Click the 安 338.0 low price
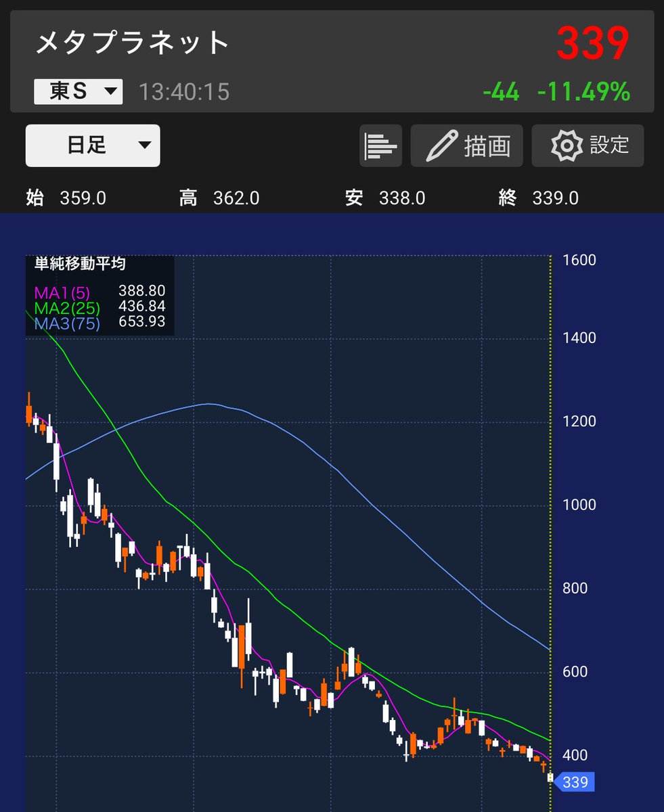Screen dimensions: 664x812 pos(385,198)
